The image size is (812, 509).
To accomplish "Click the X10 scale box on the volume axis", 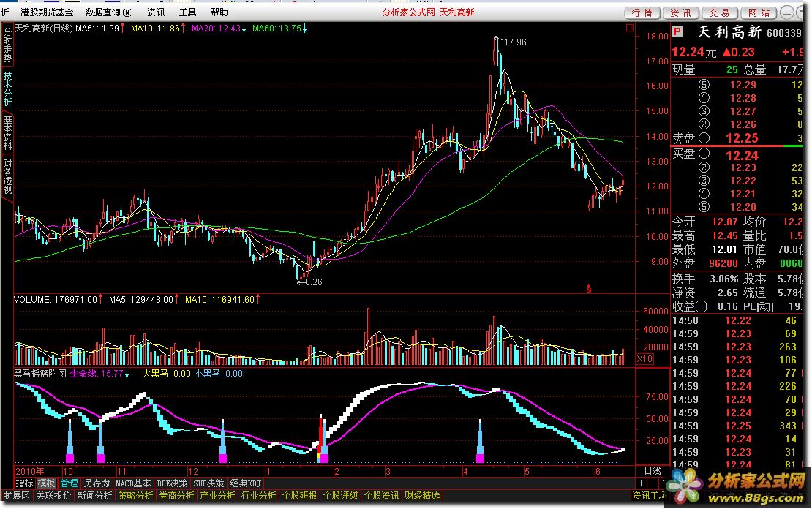I will [x=644, y=359].
